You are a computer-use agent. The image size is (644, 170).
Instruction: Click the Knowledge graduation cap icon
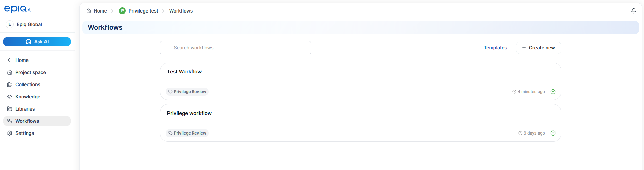(10, 97)
